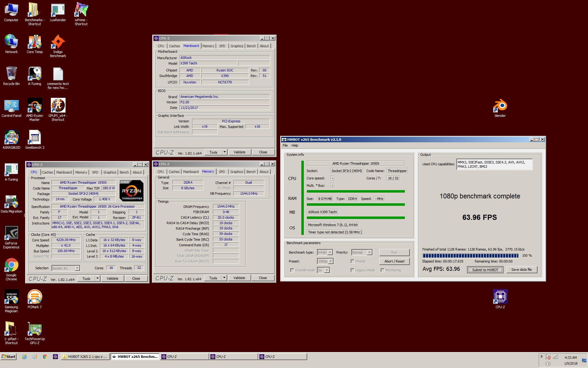Click the benchmark progress bar
Screen dimensions: 588x368
(x=470, y=255)
